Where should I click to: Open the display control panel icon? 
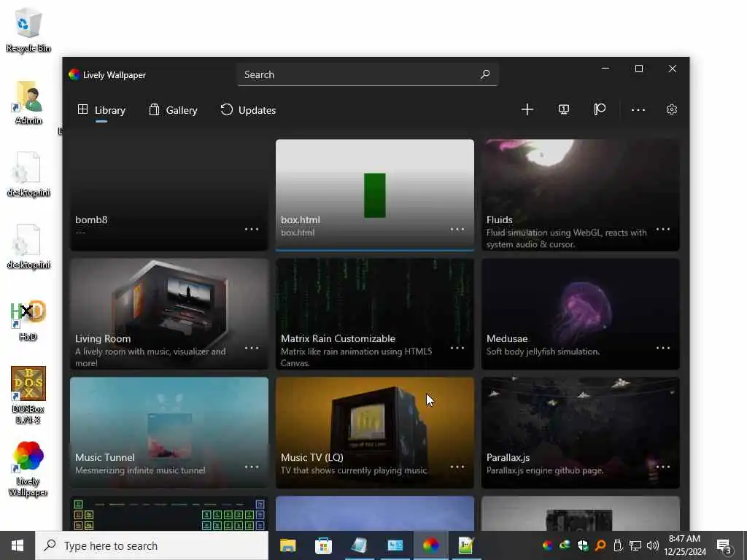tap(564, 110)
